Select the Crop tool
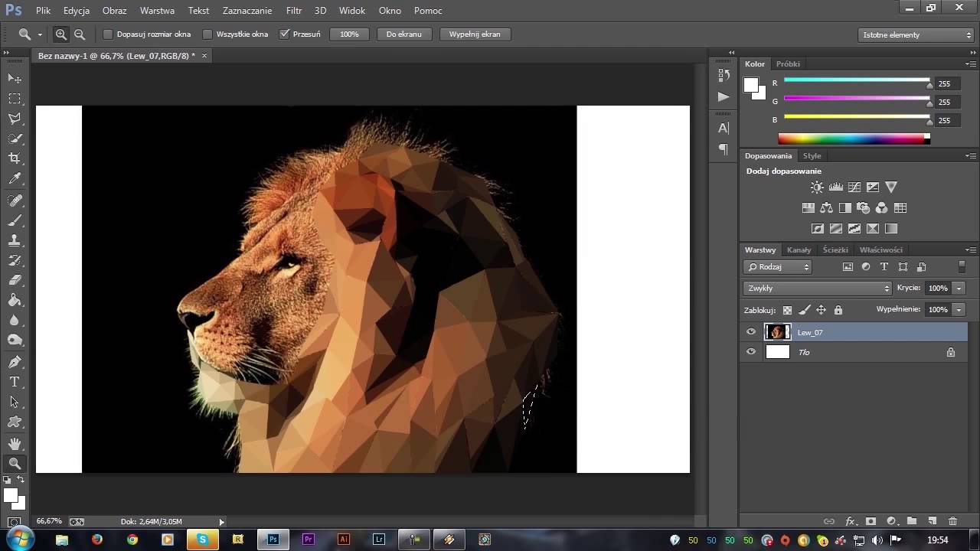Screen dimensions: 980x551 pyautogui.click(x=15, y=158)
